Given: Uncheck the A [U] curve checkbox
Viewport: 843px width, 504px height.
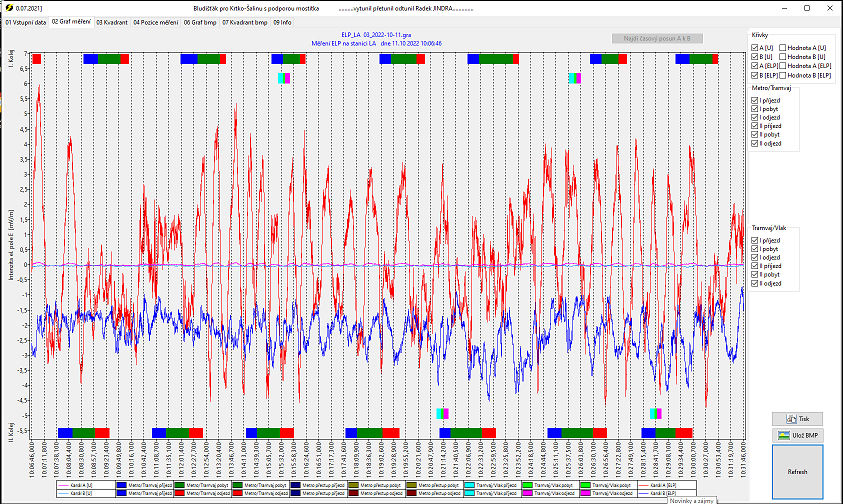Looking at the screenshot, I should (756, 47).
